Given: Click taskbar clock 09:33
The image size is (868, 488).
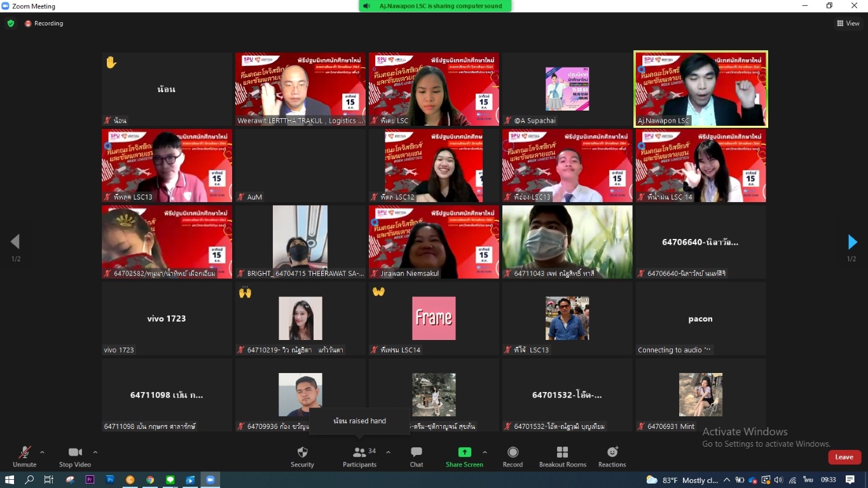Looking at the screenshot, I should click(828, 480).
